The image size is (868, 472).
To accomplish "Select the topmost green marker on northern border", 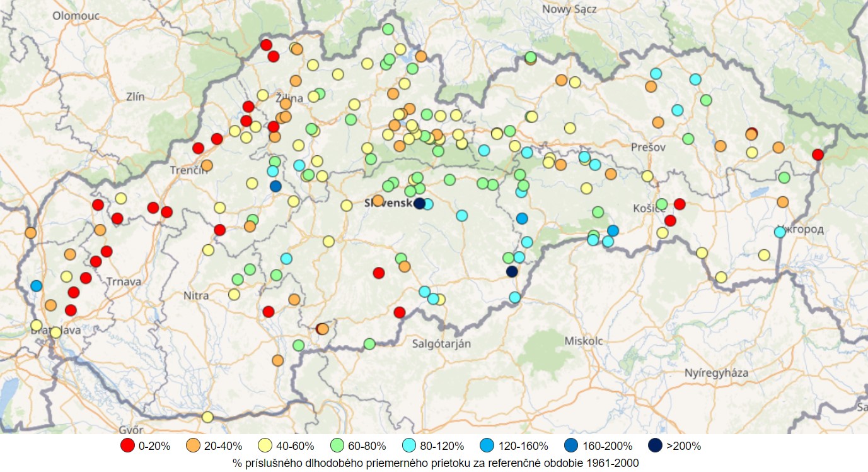I will (x=388, y=29).
